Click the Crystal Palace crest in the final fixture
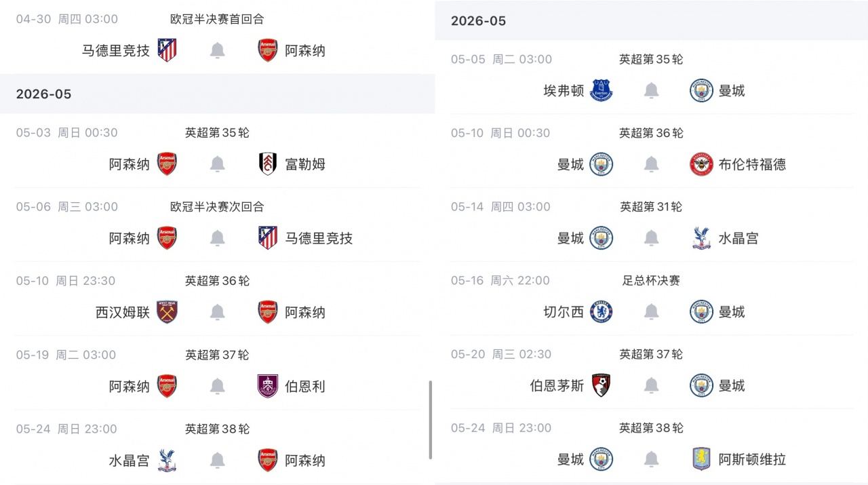 (x=166, y=460)
